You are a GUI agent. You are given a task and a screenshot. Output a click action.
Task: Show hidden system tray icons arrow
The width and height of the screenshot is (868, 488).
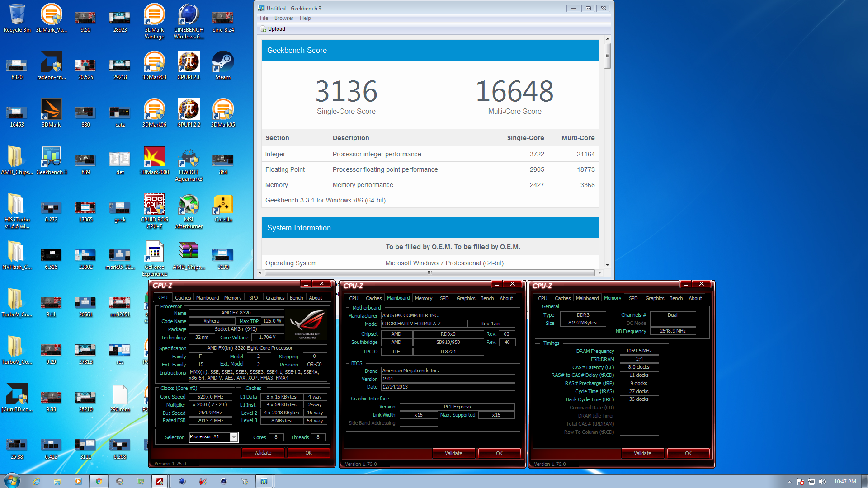(789, 482)
